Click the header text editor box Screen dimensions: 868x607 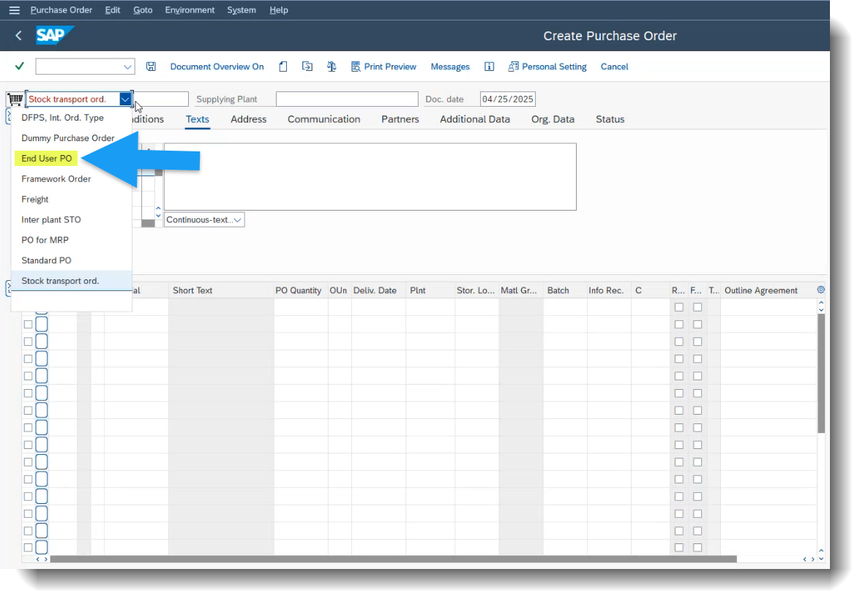coord(370,176)
